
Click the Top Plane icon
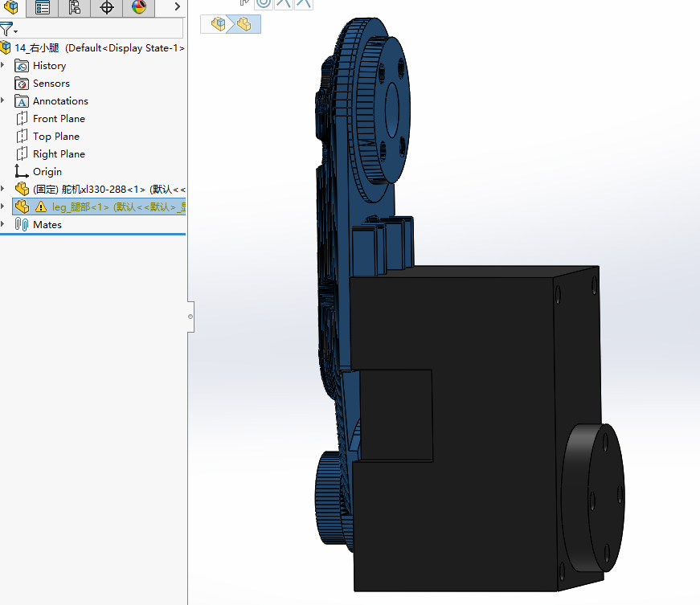pos(22,136)
